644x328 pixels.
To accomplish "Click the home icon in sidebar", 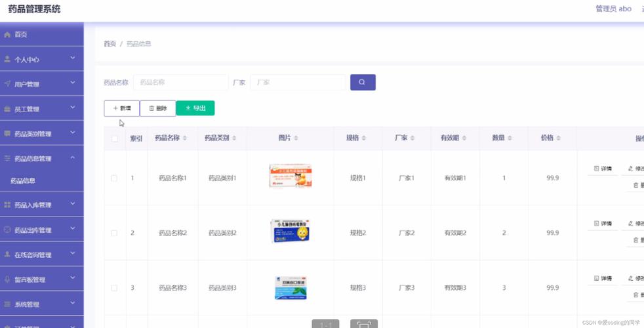I will tap(8, 34).
